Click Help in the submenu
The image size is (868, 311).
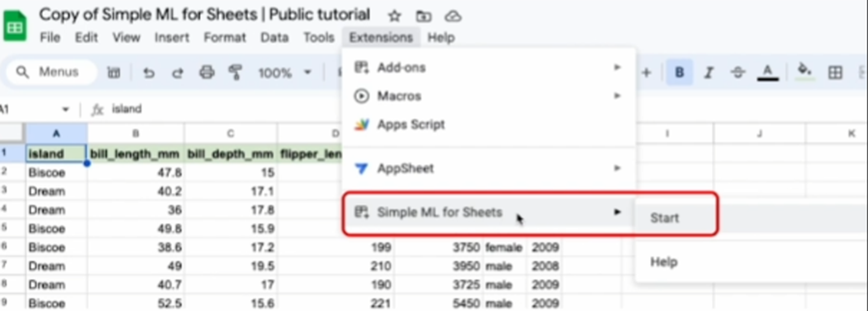click(664, 262)
